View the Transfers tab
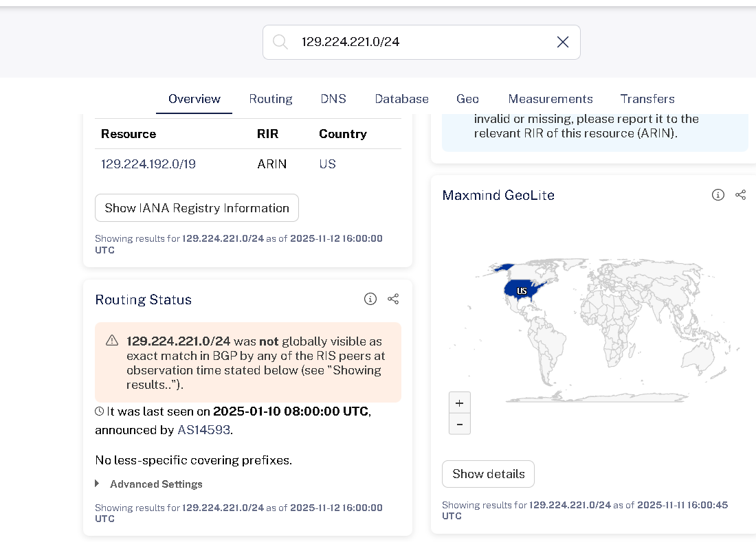This screenshot has width=756, height=542. click(x=647, y=99)
